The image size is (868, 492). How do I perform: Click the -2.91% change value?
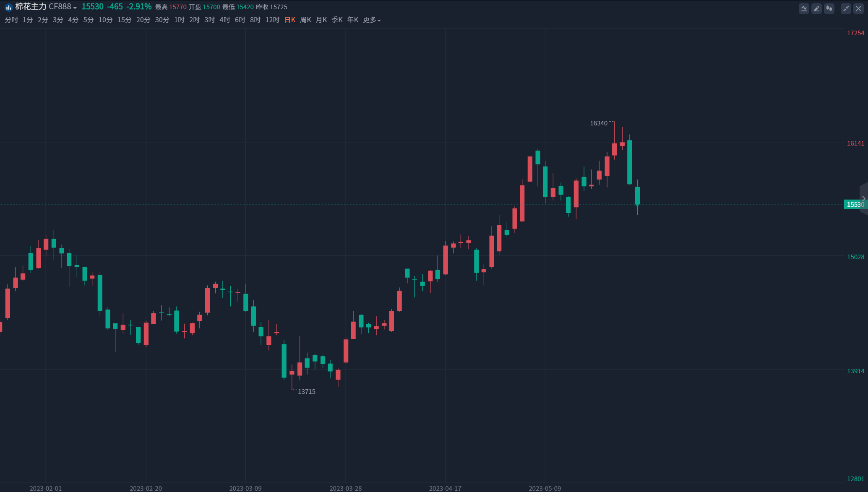point(139,7)
